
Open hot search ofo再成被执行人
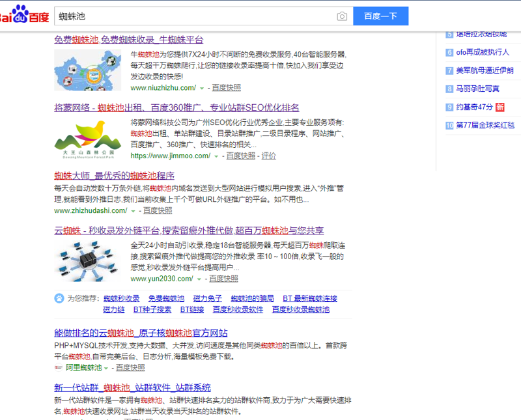pyautogui.click(x=483, y=52)
